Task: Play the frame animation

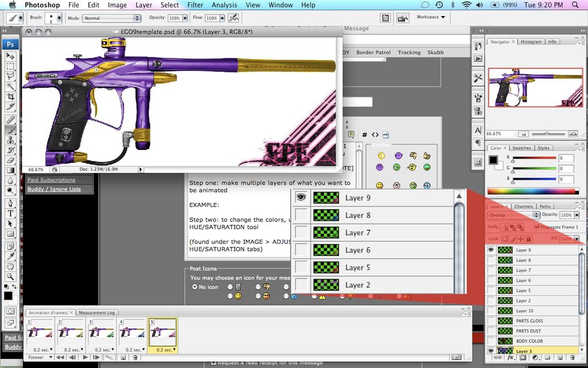Action: (x=85, y=358)
